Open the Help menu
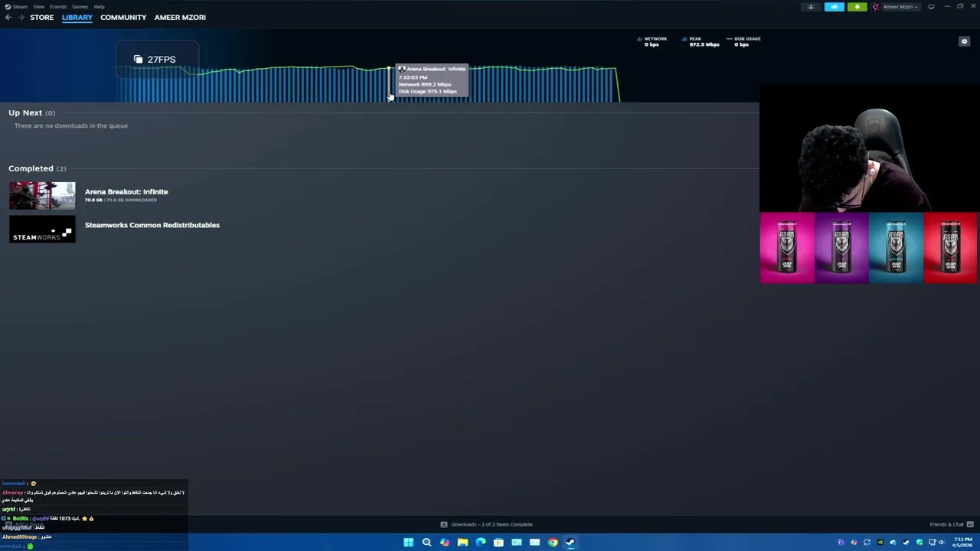This screenshot has height=551, width=980. point(100,6)
